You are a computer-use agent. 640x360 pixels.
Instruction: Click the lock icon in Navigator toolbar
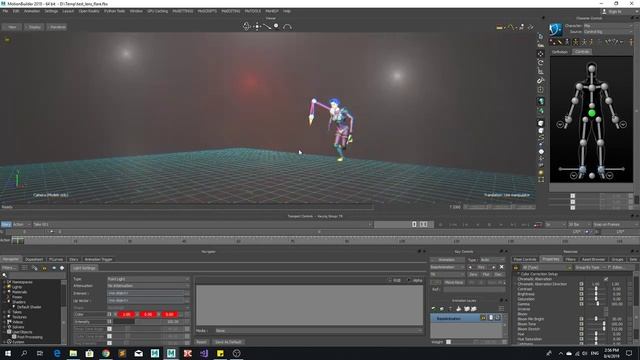44,268
